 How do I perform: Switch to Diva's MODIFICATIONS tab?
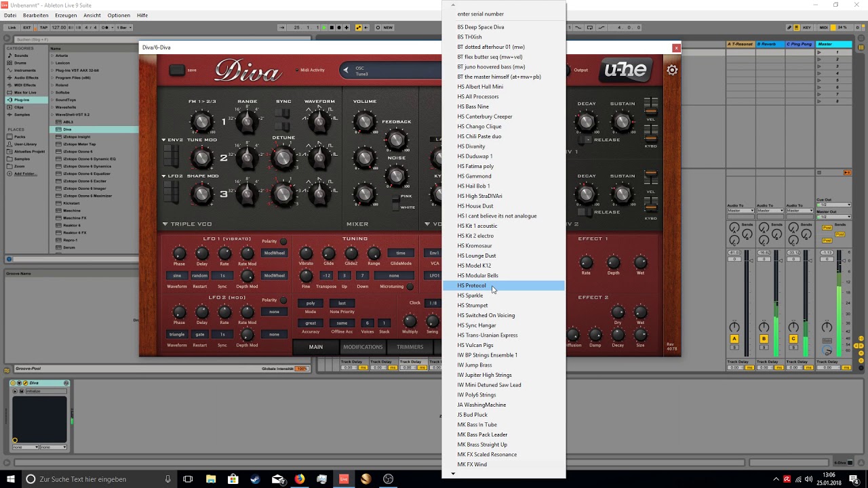(363, 346)
